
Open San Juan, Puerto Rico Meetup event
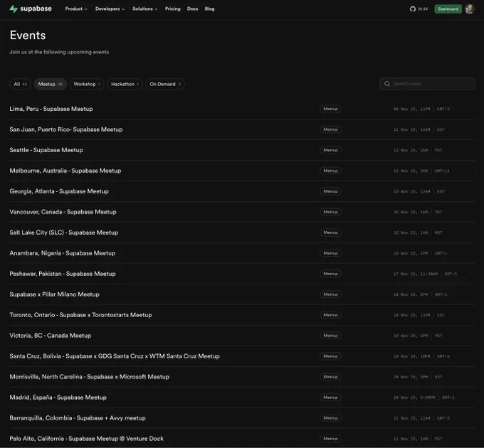[x=66, y=129]
